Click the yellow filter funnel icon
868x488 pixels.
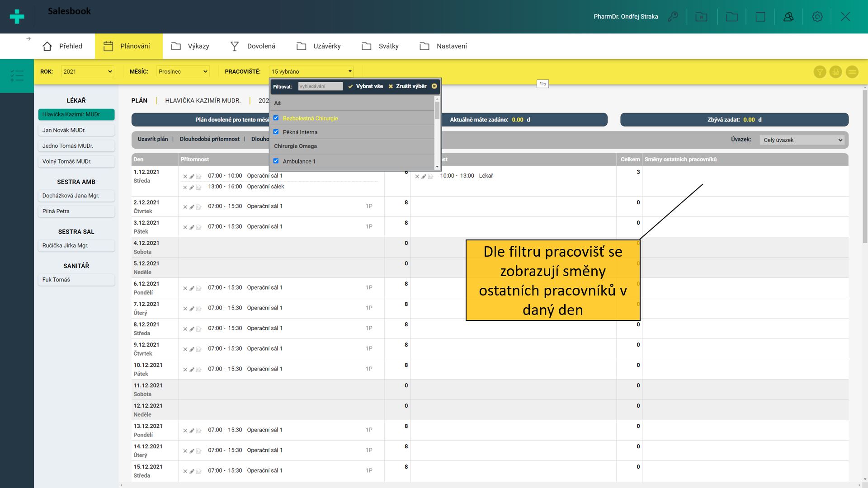coord(820,72)
